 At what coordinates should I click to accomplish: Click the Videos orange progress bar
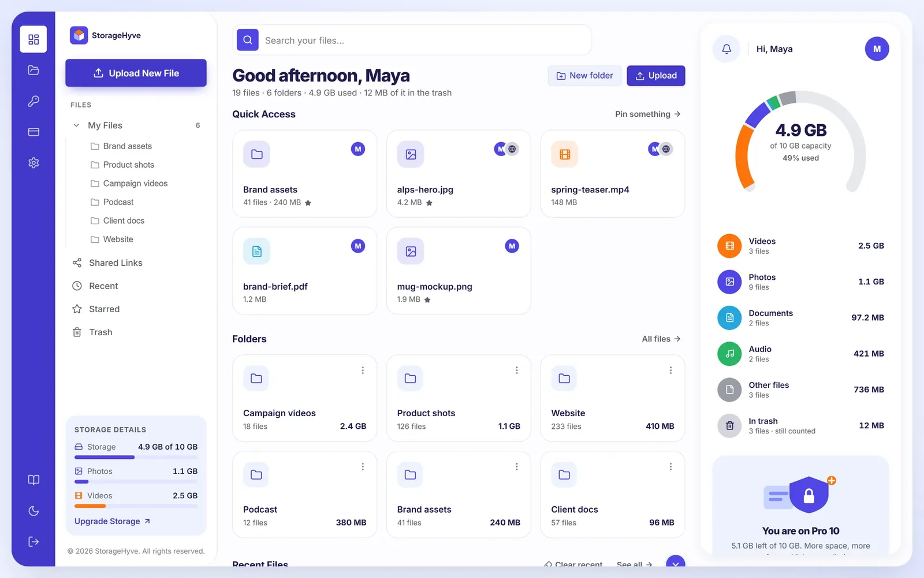tap(136, 506)
